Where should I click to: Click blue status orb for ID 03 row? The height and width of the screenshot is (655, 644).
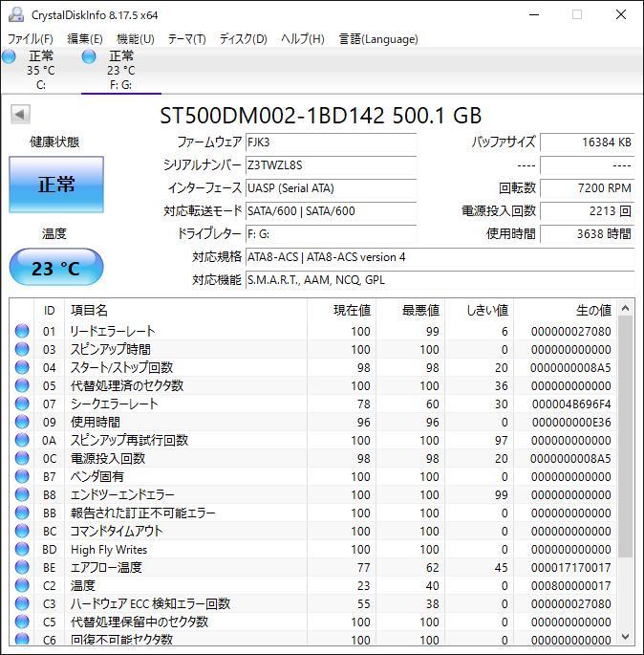(x=22, y=349)
